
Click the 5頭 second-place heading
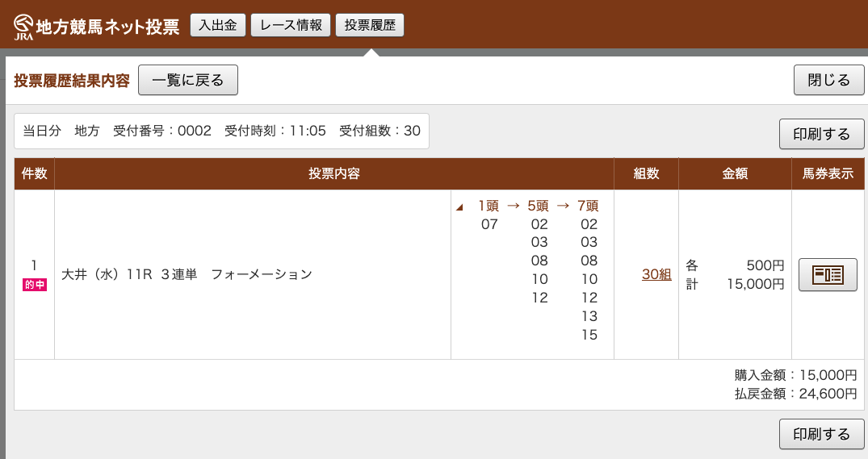point(538,206)
